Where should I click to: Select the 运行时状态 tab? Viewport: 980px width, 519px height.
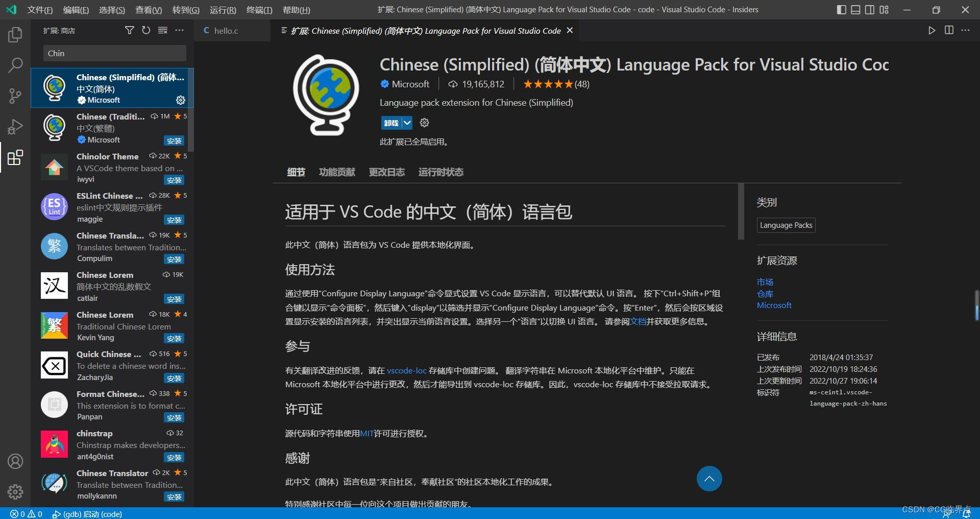441,172
